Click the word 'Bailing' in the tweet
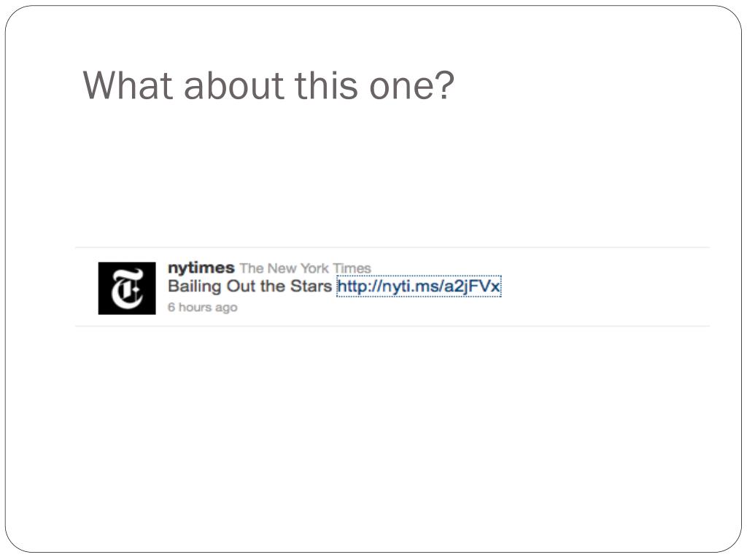Screen dimensions: 747x560 pos(195,287)
